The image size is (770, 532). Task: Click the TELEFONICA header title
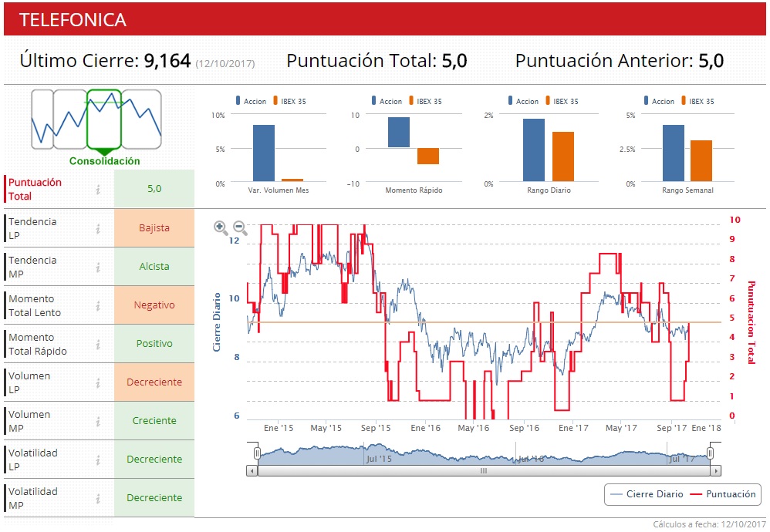(73, 19)
